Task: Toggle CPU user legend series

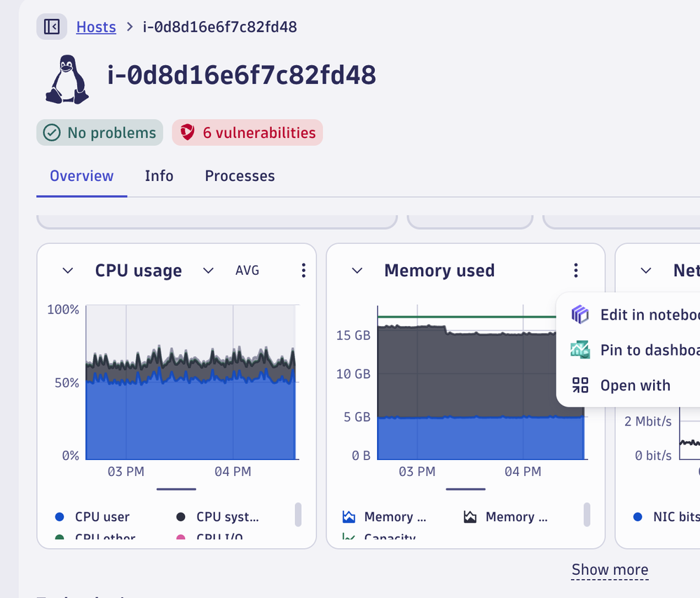Action: 92,517
